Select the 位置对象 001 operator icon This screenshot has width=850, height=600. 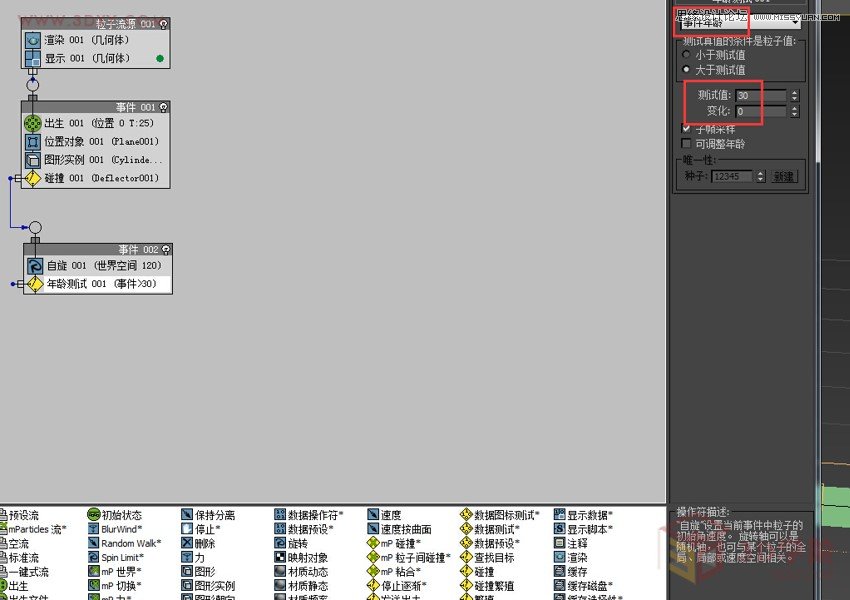(x=33, y=142)
